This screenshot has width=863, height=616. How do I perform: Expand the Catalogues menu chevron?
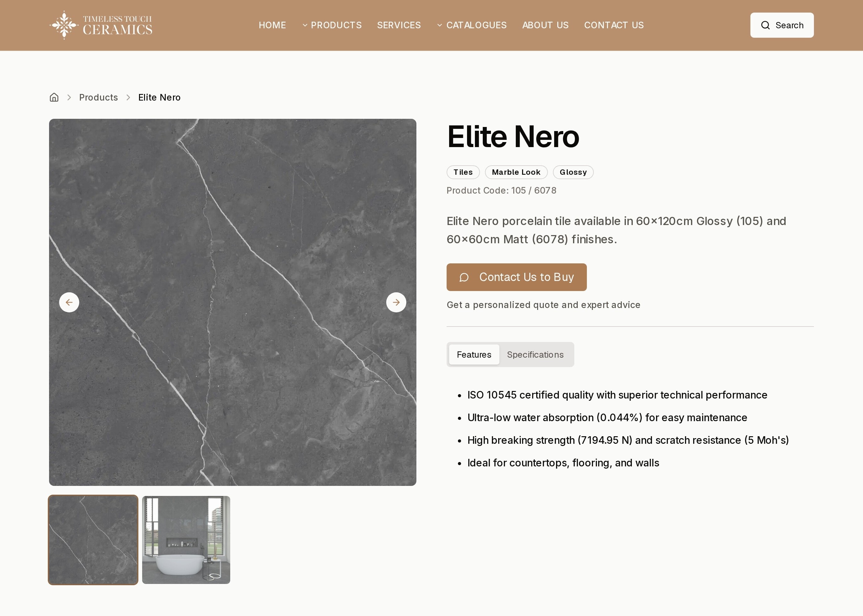click(x=439, y=25)
